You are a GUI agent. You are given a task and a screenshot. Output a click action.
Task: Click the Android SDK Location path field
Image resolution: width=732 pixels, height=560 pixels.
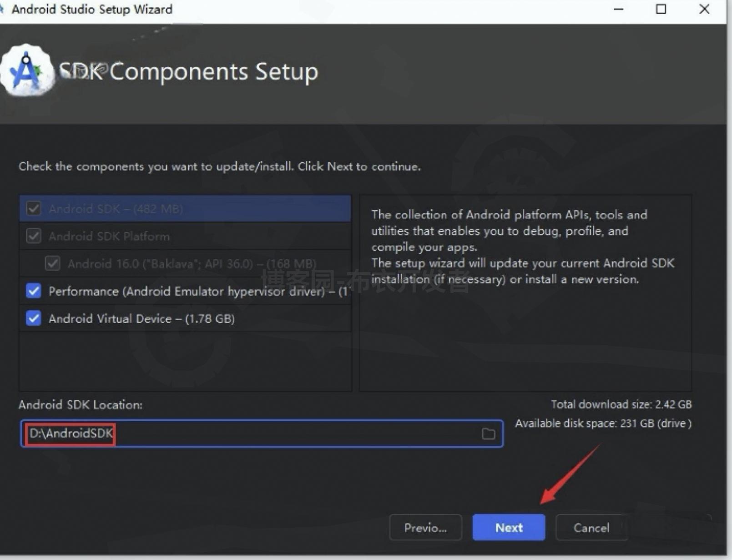coord(262,434)
